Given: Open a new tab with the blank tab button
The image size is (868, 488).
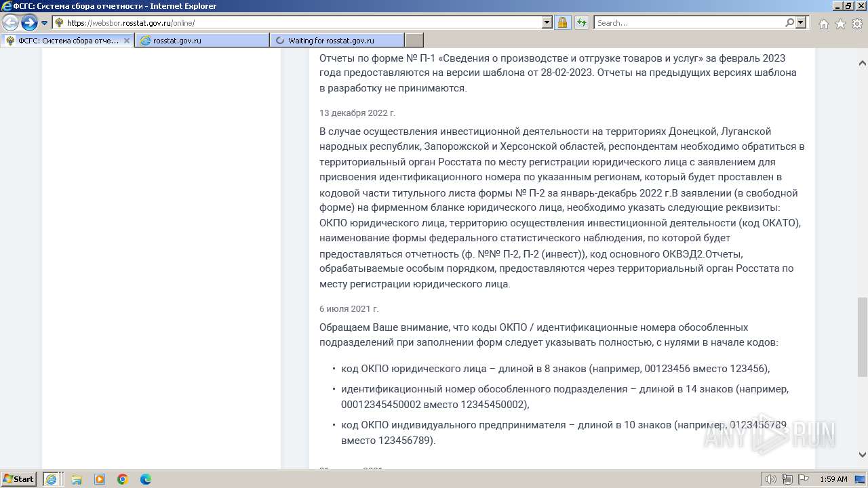Looking at the screenshot, I should (x=414, y=41).
